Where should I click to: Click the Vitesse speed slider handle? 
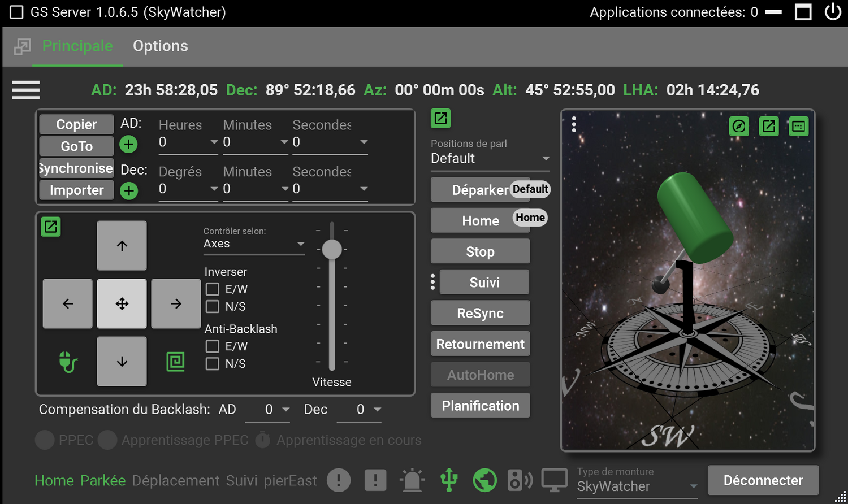click(x=332, y=249)
